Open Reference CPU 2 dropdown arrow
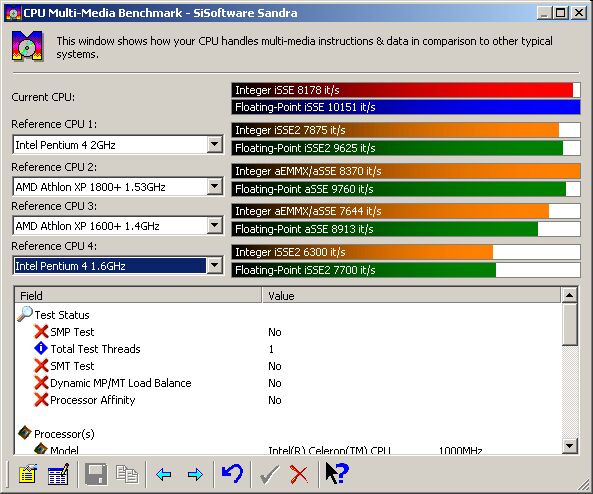The height and width of the screenshot is (494, 593). [x=214, y=186]
